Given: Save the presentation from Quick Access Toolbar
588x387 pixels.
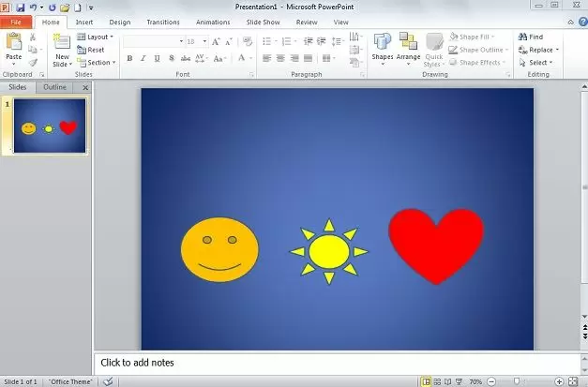Looking at the screenshot, I should click(20, 7).
